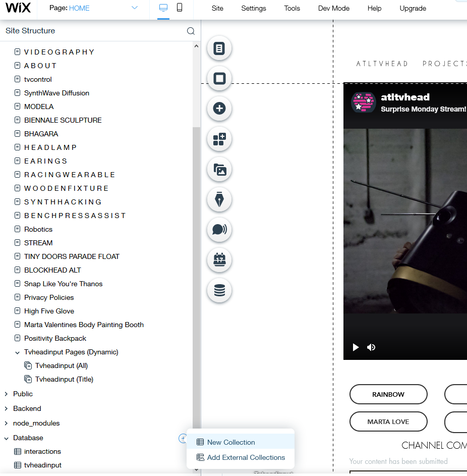Open the Media images icon
The image size is (467, 476).
tap(219, 170)
